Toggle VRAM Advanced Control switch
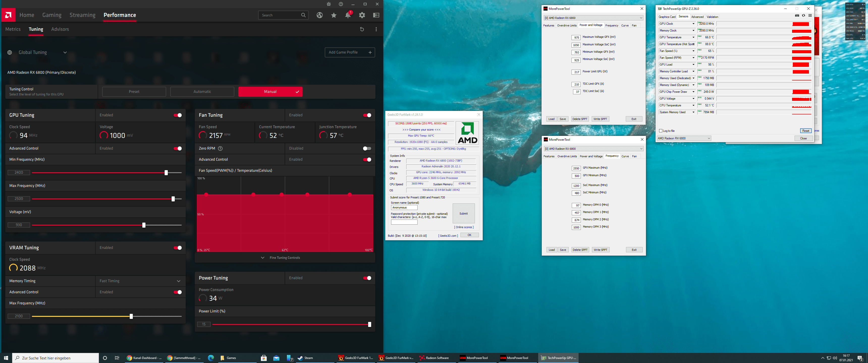 pos(178,292)
